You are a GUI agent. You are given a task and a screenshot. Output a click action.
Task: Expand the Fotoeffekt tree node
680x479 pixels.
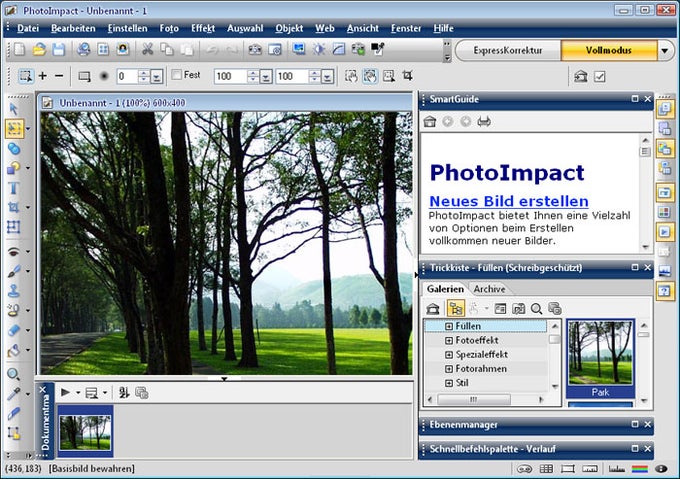(449, 341)
